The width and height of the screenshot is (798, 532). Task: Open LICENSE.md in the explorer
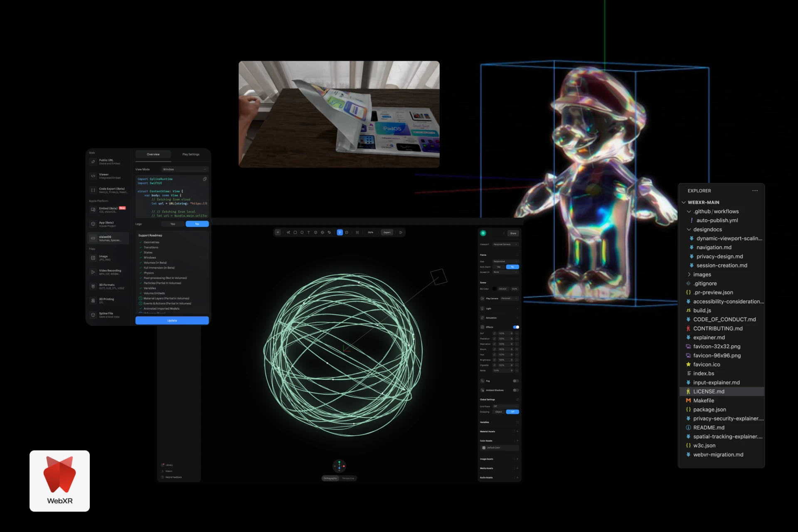point(722,392)
